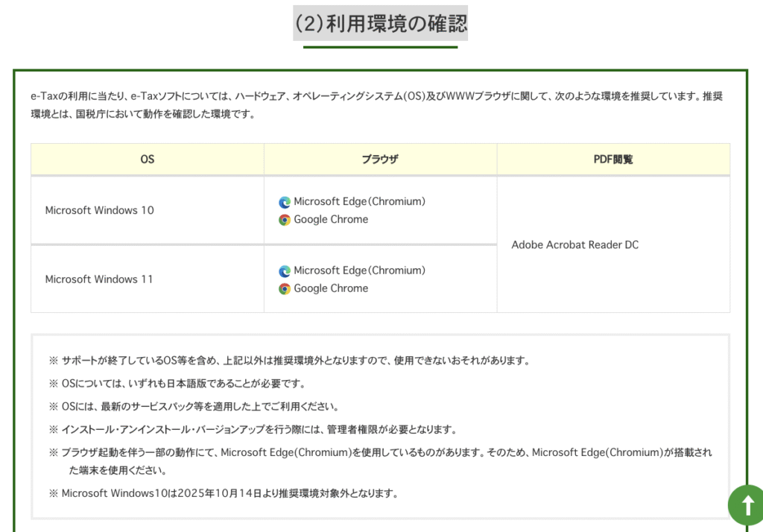Click Google Chrome text in Windows 11 row
Viewport: 763px width, 532px height.
coord(331,288)
